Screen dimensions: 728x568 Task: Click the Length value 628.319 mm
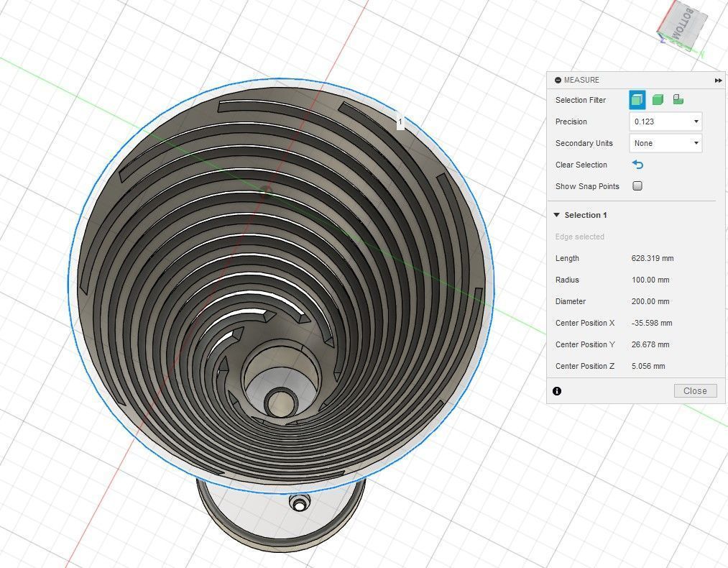[653, 258]
